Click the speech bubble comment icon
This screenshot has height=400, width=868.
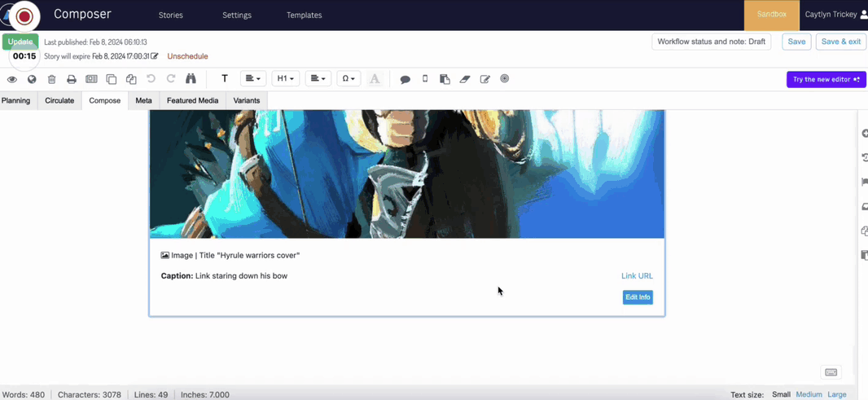[406, 79]
